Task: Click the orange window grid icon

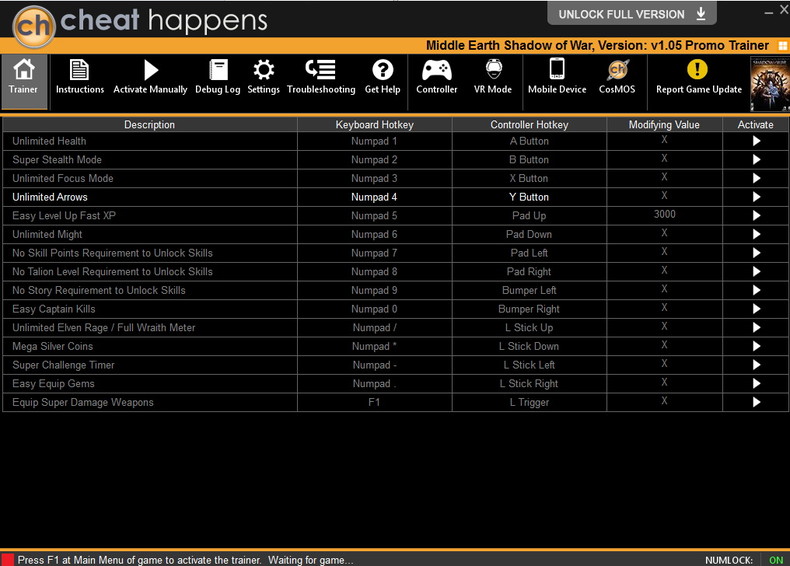Action: (x=782, y=46)
